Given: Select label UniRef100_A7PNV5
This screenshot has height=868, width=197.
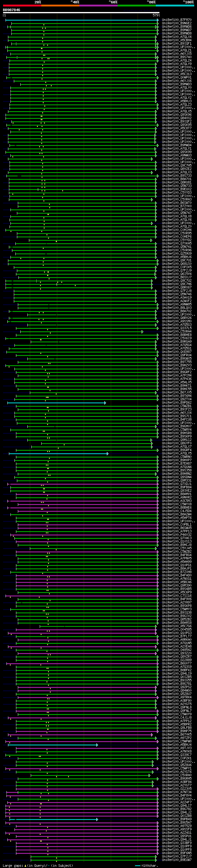Looking at the screenshot, I should coord(177,558).
